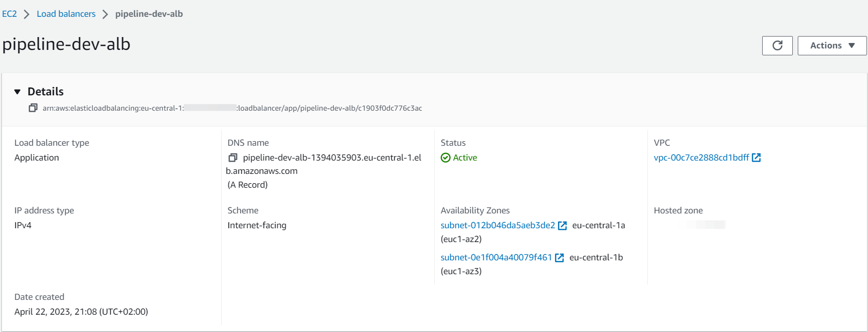Select the Active status text
The height and width of the screenshot is (332, 868).
(465, 158)
